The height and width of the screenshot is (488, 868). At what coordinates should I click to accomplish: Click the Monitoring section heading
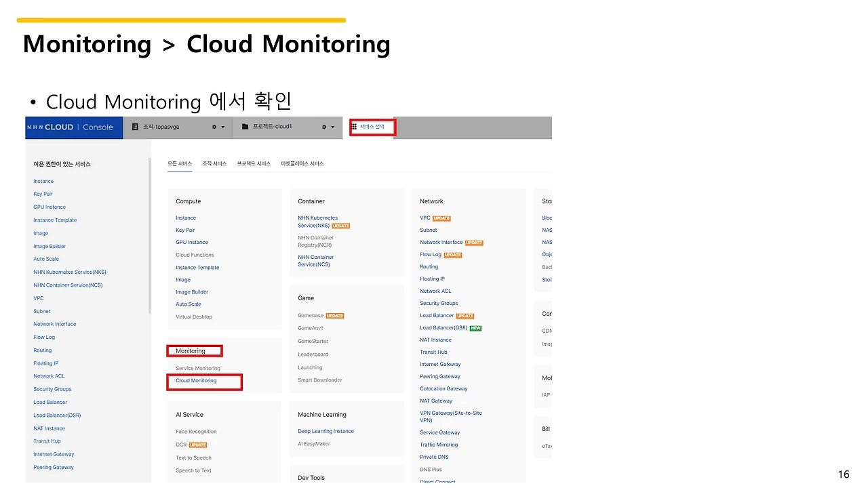pyautogui.click(x=190, y=351)
